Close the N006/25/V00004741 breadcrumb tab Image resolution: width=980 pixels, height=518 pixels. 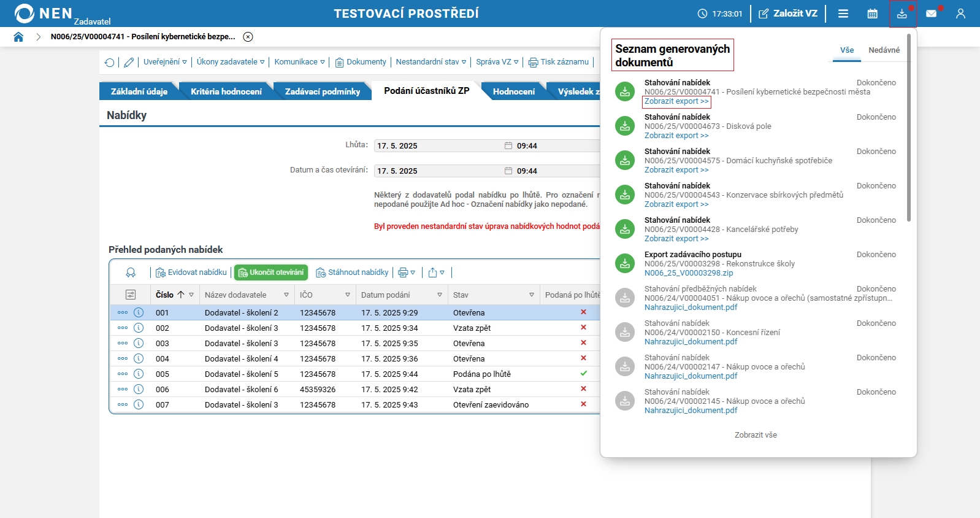(248, 37)
